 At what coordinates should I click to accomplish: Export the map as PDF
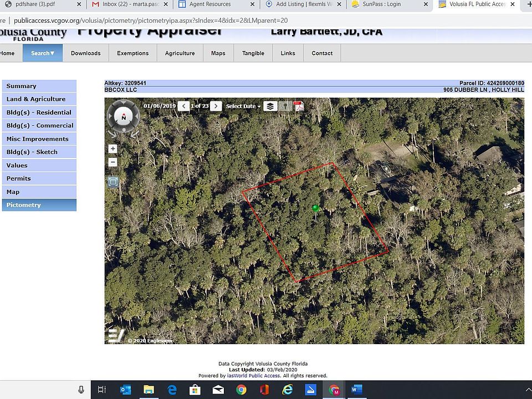[x=299, y=106]
